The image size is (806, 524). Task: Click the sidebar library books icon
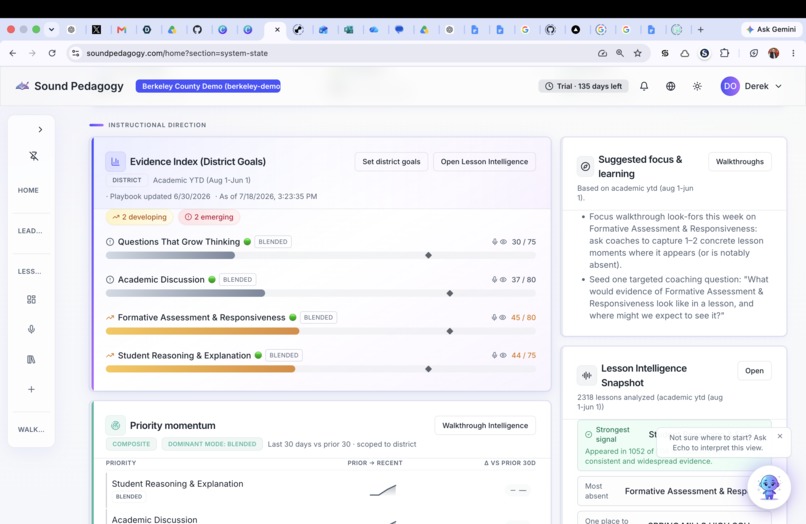(x=31, y=359)
